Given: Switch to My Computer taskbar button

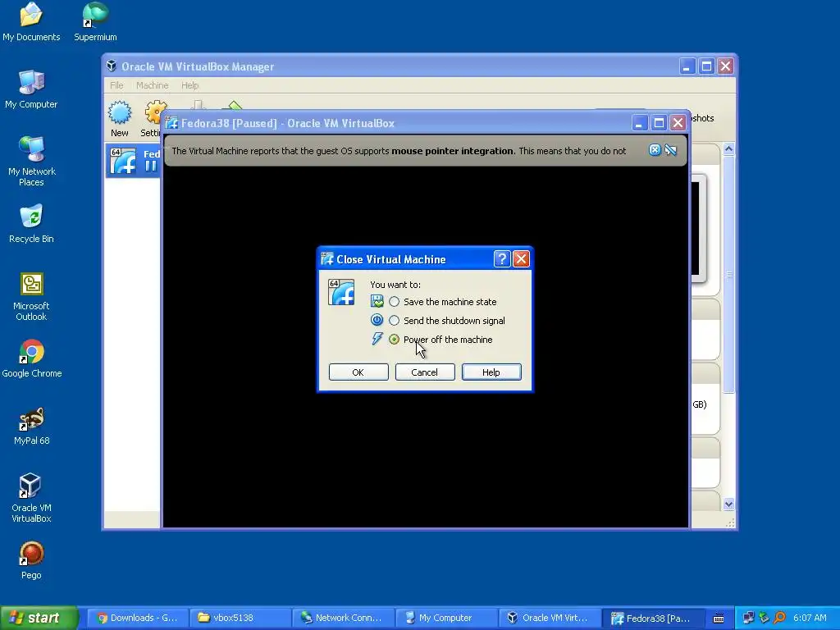Looking at the screenshot, I should [x=447, y=618].
